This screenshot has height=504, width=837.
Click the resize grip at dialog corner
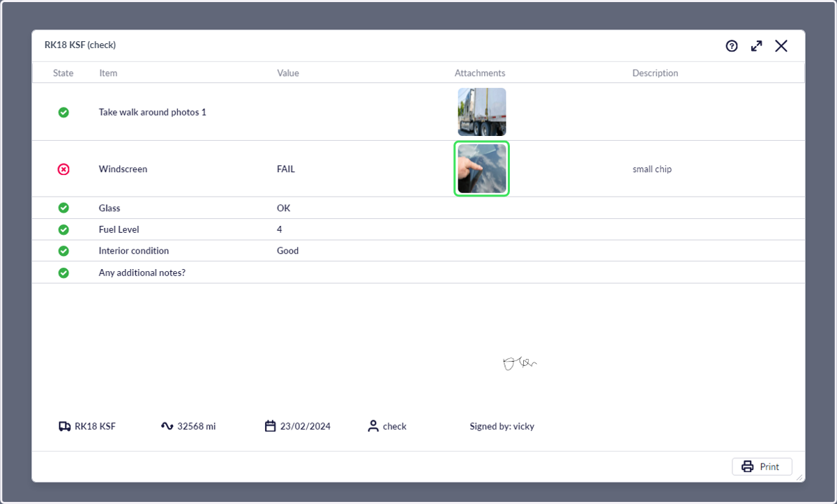click(800, 478)
